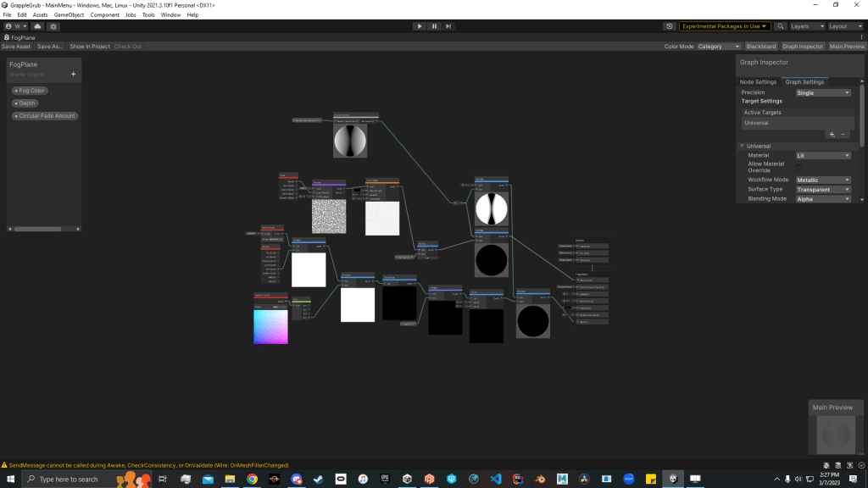Image resolution: width=868 pixels, height=488 pixels.
Task: Click the Save Asset button
Action: [x=16, y=47]
